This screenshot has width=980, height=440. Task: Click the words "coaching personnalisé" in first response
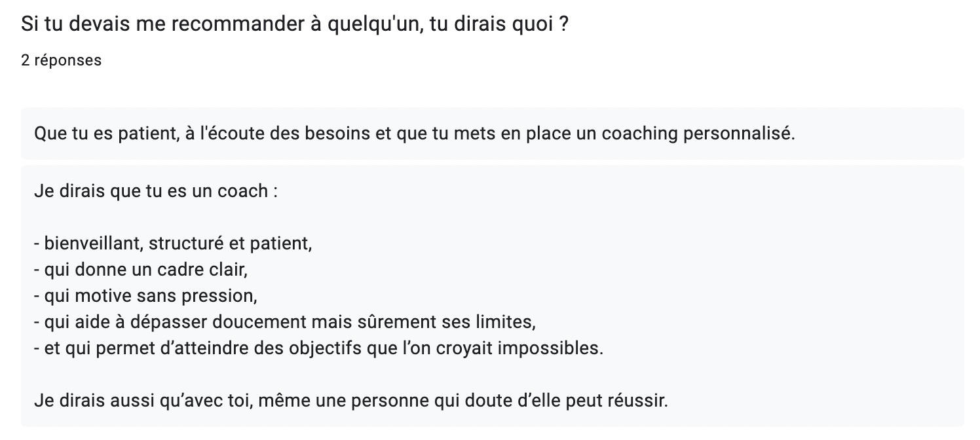pyautogui.click(x=698, y=134)
